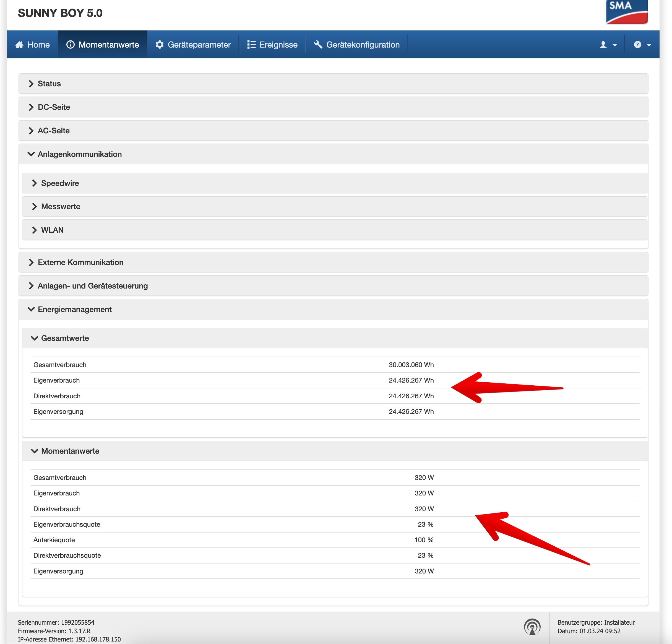This screenshot has width=672, height=644.
Task: Switch to the Ereignisse tab
Action: pos(272,45)
